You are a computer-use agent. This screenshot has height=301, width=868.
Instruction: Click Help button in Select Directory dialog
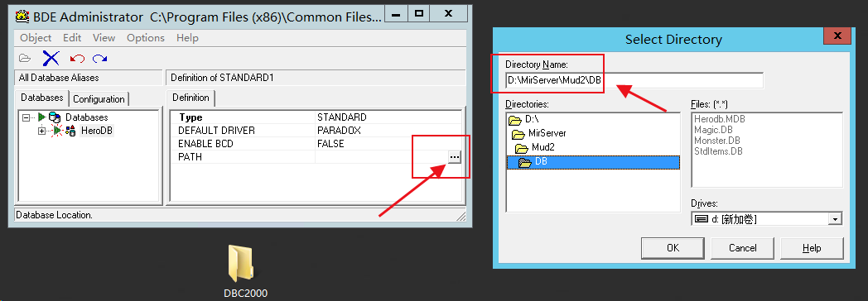pyautogui.click(x=812, y=248)
